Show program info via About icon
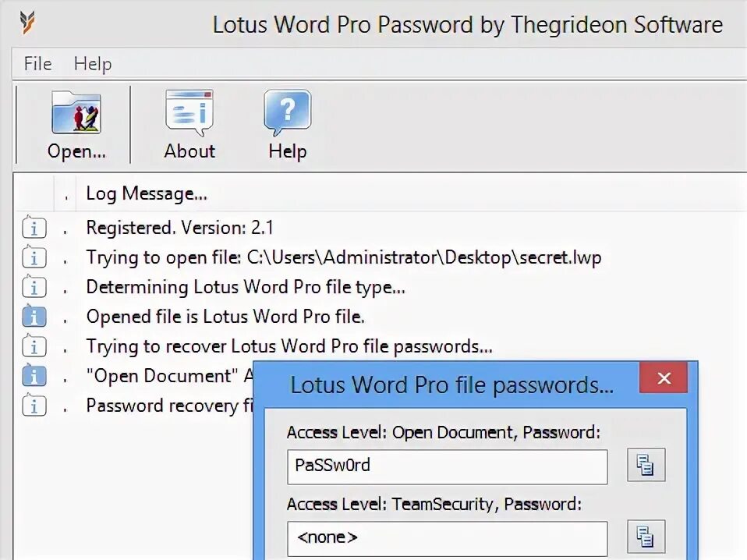 pyautogui.click(x=189, y=125)
